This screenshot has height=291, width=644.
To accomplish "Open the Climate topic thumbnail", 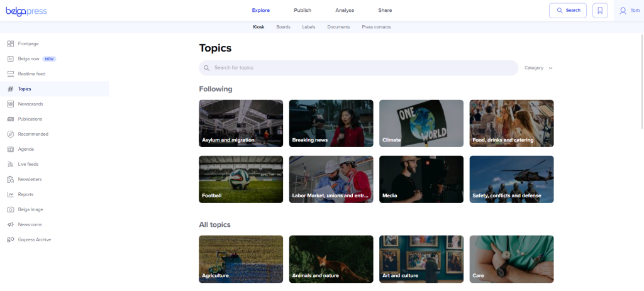I will point(421,123).
